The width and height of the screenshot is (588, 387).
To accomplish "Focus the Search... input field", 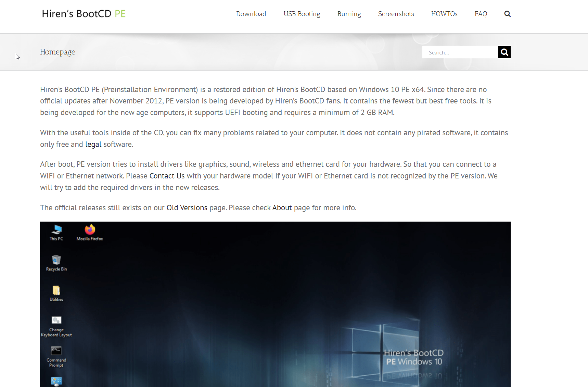I will click(460, 52).
